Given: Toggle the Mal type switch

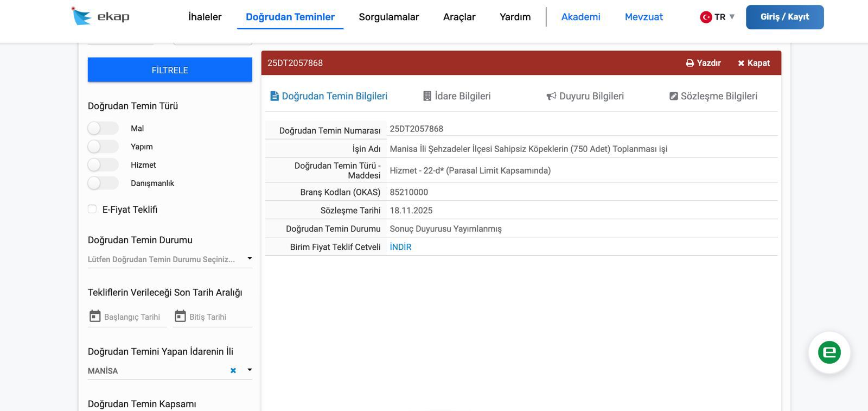Looking at the screenshot, I should pos(103,128).
